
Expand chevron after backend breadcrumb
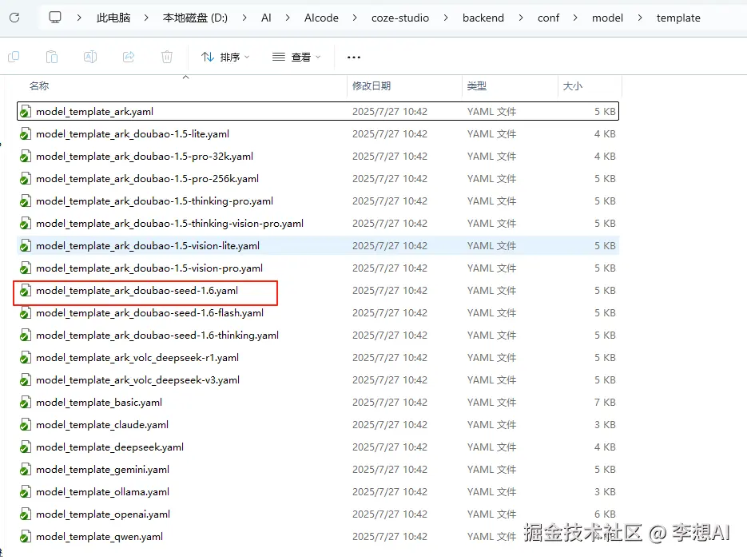(x=521, y=18)
